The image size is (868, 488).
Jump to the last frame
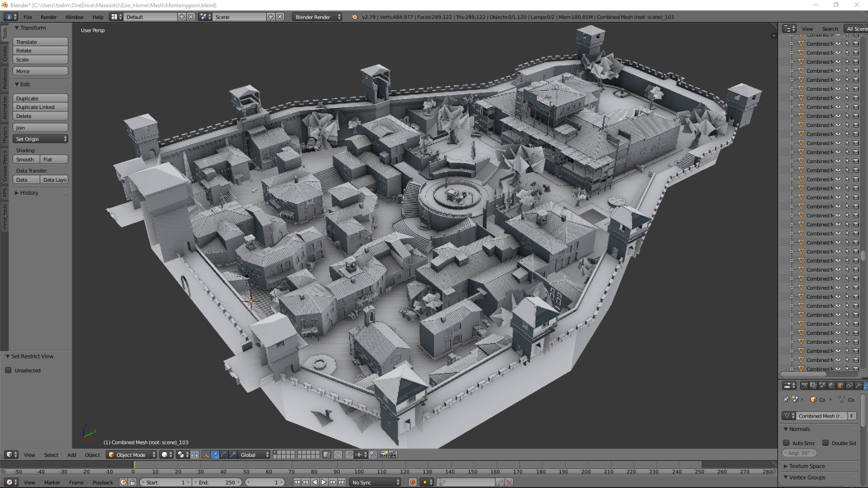coord(342,482)
